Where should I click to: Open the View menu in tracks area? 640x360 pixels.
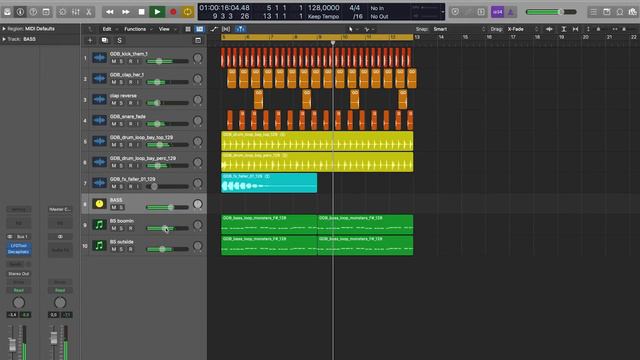click(x=167, y=29)
